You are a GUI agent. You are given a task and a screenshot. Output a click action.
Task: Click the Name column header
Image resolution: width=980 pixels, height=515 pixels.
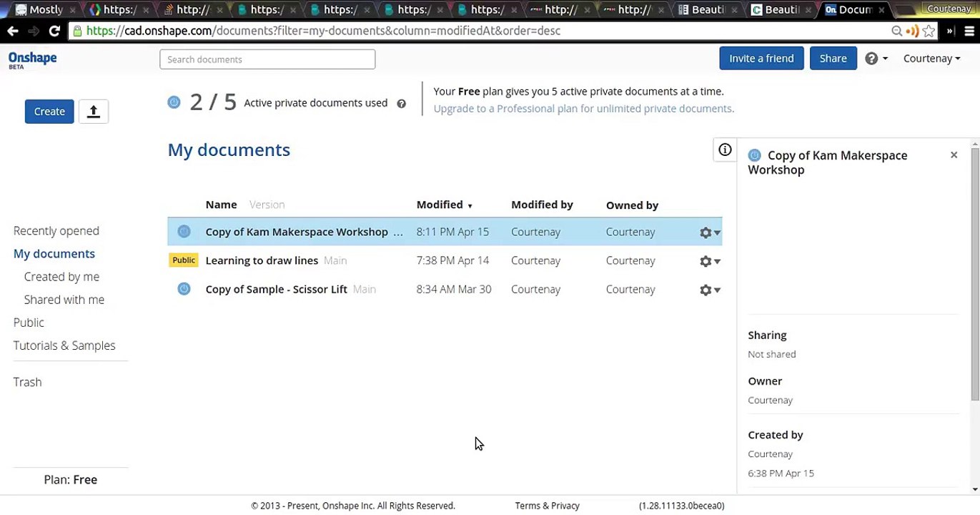tap(221, 205)
